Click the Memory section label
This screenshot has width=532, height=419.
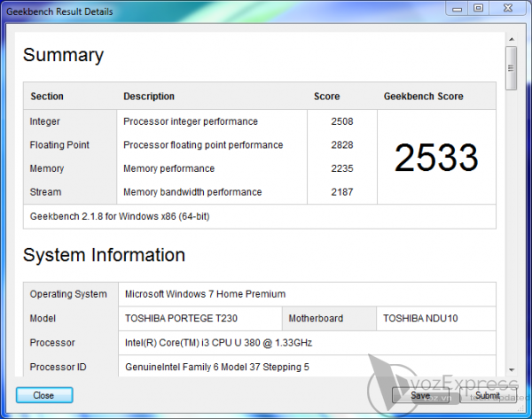[x=47, y=169]
